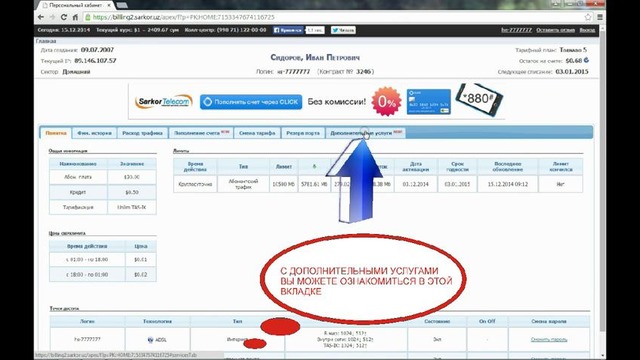The height and width of the screenshot is (360, 640).
Task: Click the name 'Сидоров, Иван Петрович'
Action: (315, 58)
